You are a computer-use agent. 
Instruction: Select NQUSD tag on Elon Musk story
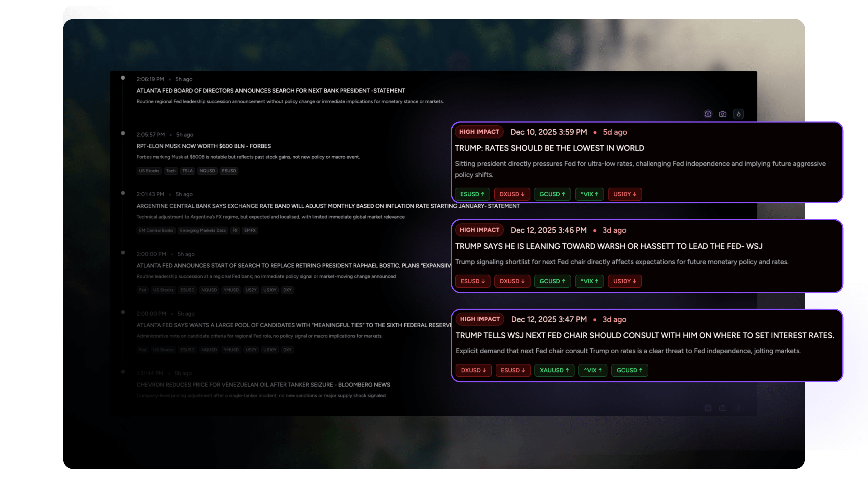207,171
